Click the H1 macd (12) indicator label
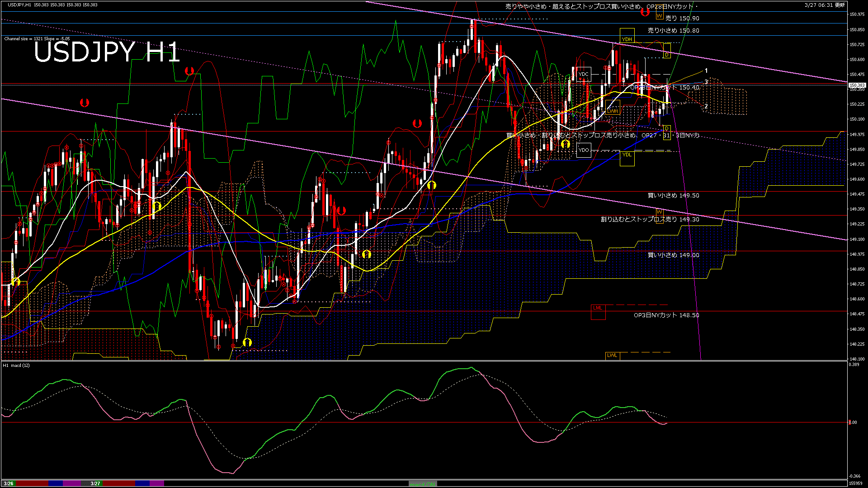This screenshot has height=488, width=868. click(x=16, y=365)
